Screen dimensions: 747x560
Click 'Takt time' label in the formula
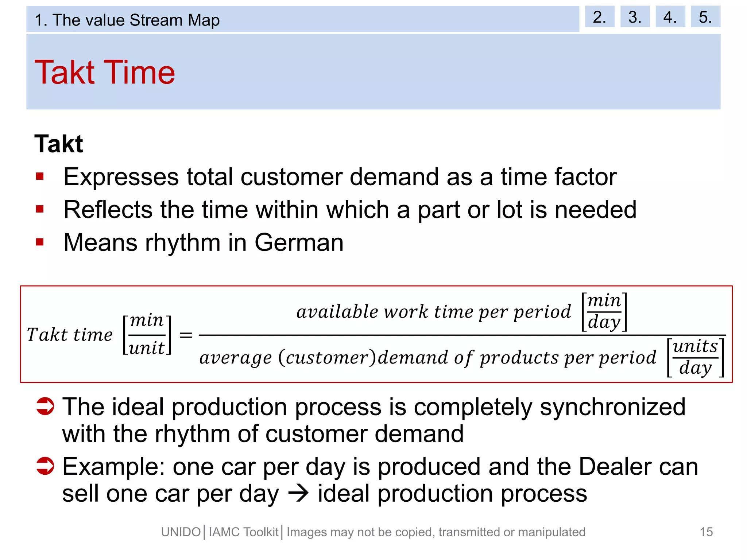[x=70, y=335]
